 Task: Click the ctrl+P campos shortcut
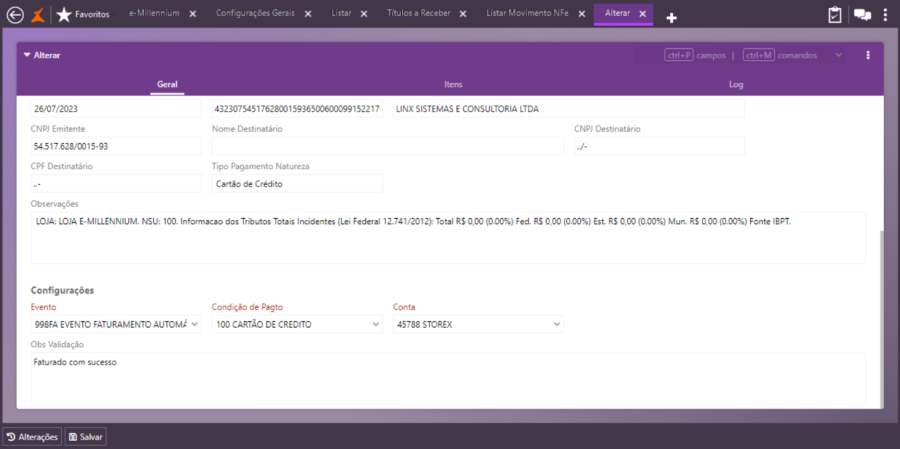pos(695,55)
